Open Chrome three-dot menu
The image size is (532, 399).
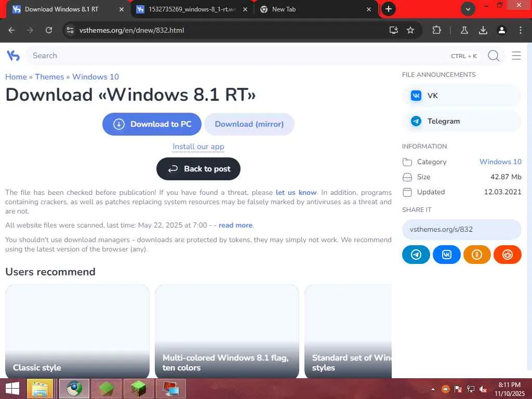pos(520,30)
